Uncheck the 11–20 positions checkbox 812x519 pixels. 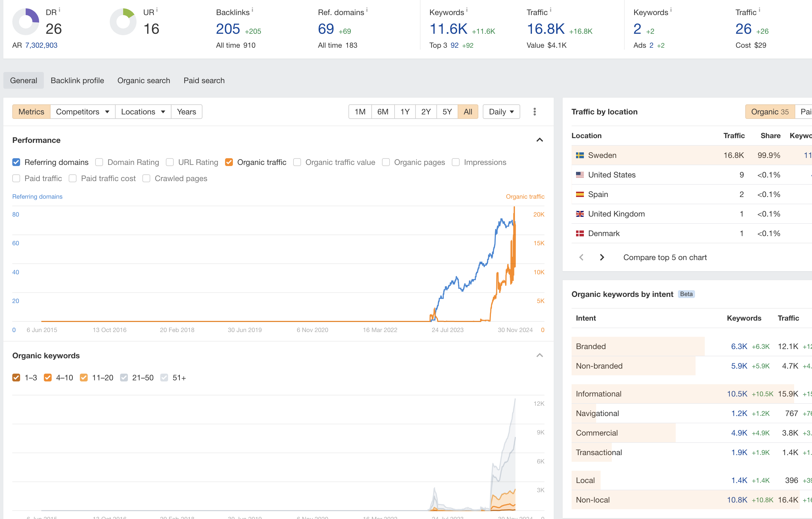[x=84, y=378]
